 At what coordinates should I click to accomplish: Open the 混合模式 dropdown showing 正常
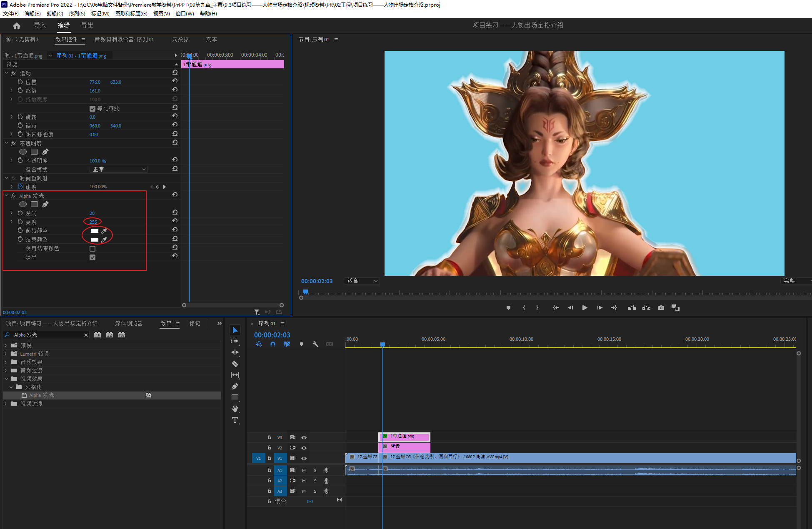(x=119, y=170)
